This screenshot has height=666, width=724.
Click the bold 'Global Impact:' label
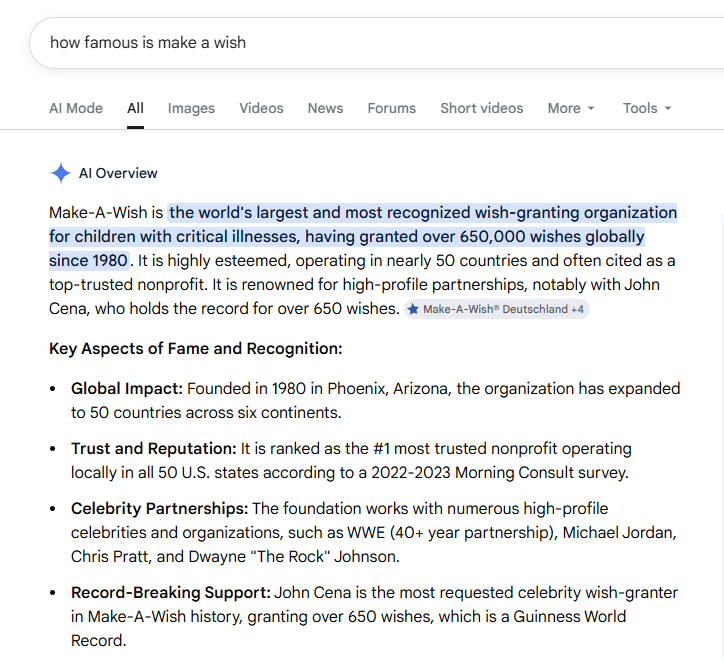[127, 388]
